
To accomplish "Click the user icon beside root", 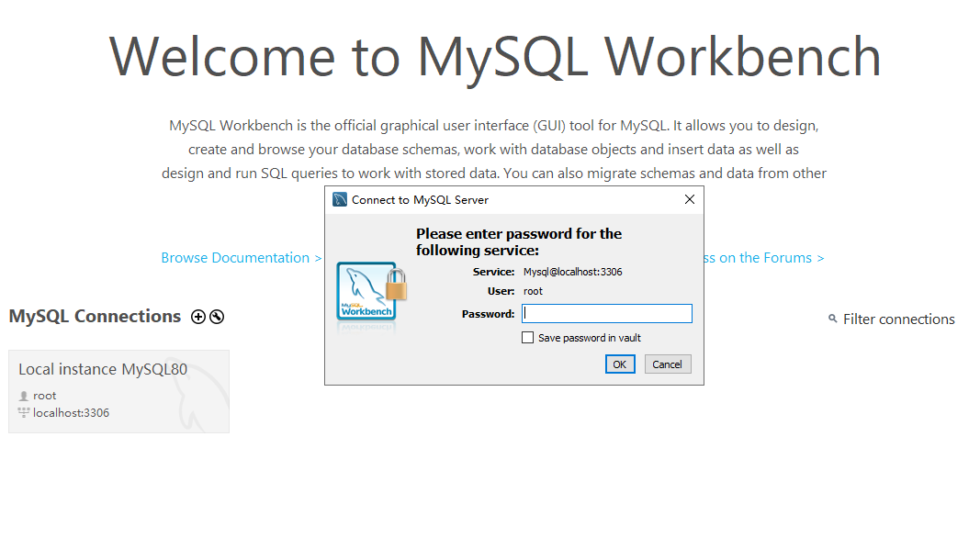I will pyautogui.click(x=24, y=396).
